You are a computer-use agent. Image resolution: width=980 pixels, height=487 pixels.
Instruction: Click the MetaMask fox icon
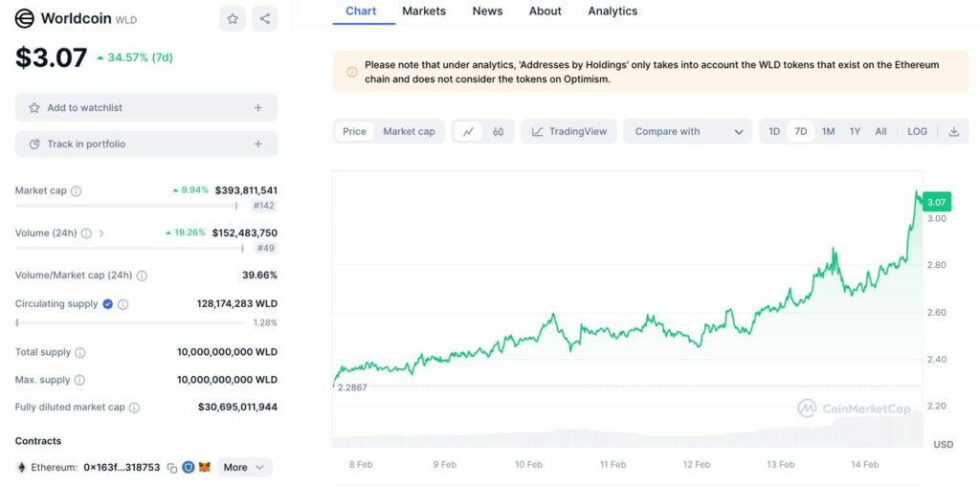[205, 468]
